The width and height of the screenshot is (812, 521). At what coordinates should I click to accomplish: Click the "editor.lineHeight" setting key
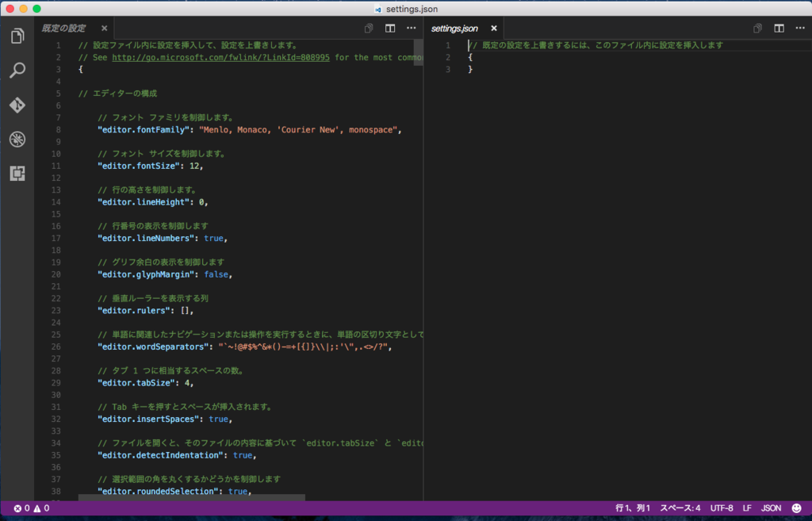tap(144, 202)
